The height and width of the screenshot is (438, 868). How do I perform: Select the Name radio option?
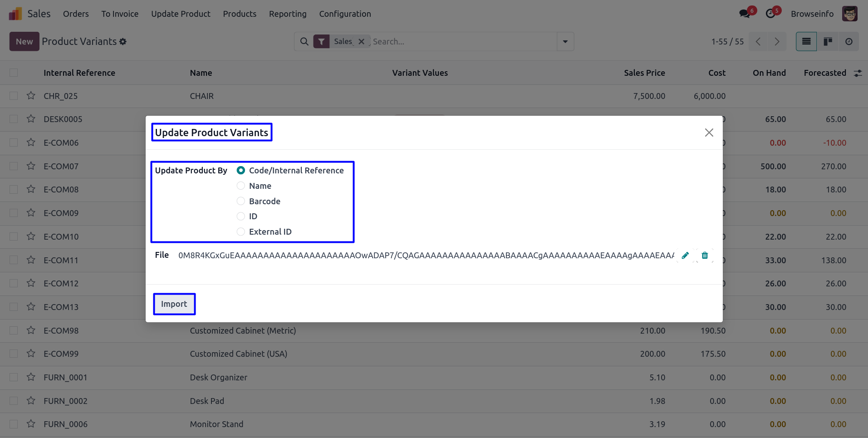tap(241, 186)
